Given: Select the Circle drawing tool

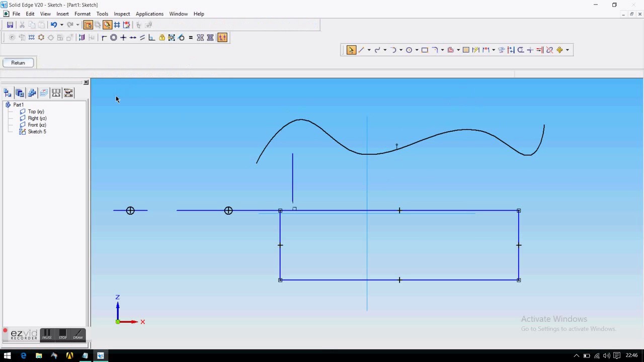Looking at the screenshot, I should click(409, 50).
